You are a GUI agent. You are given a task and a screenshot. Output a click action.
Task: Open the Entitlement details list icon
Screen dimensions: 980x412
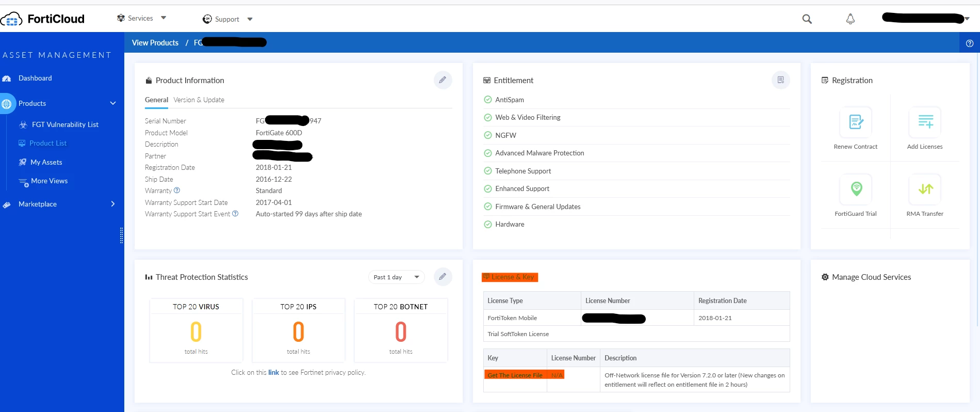(781, 80)
